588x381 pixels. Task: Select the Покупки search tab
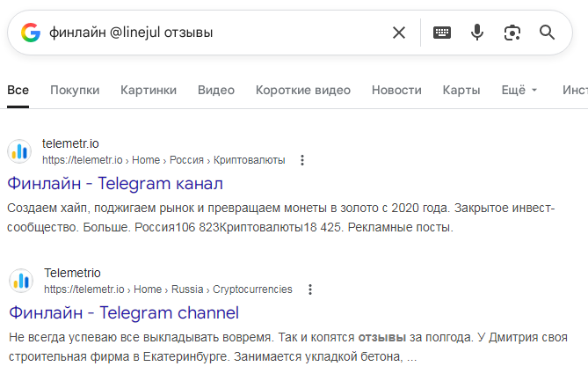[x=75, y=90]
